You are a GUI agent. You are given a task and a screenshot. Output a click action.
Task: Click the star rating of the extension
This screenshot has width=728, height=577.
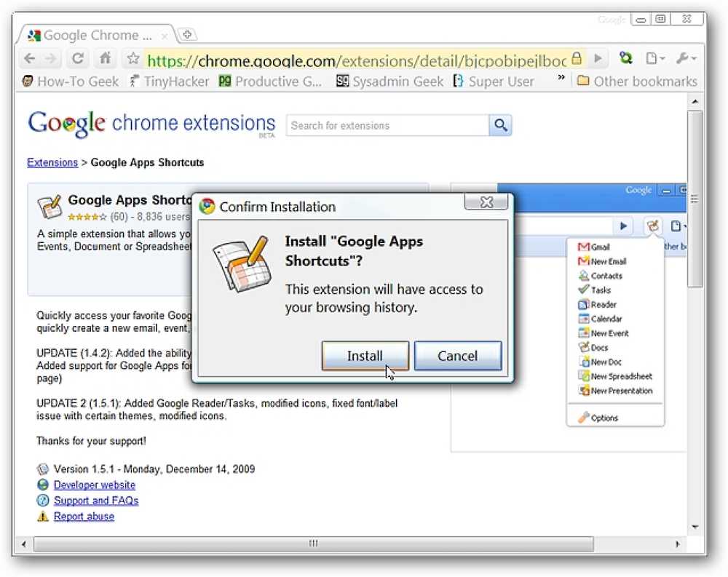click(87, 217)
